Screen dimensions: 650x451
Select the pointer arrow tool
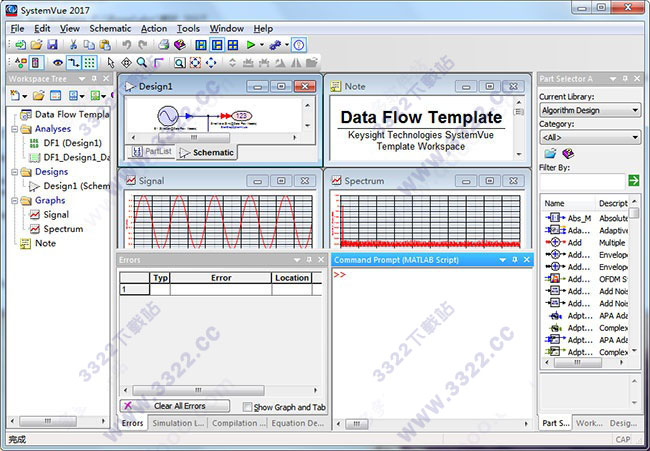click(x=111, y=62)
